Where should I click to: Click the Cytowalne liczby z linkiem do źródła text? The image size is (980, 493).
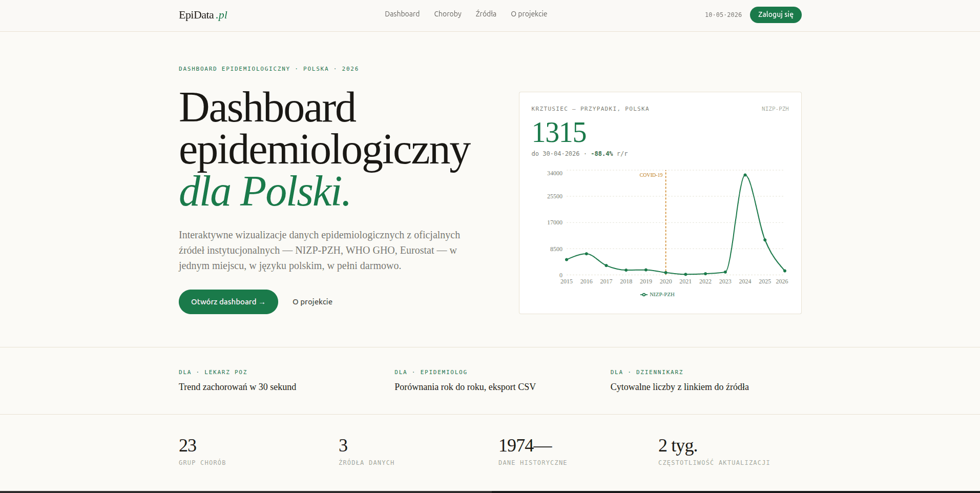[x=679, y=387]
